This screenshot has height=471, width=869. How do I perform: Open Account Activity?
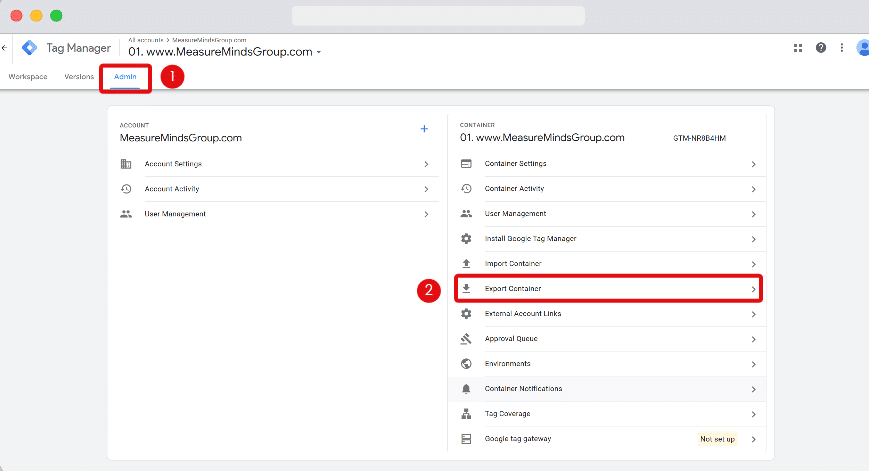(x=279, y=189)
